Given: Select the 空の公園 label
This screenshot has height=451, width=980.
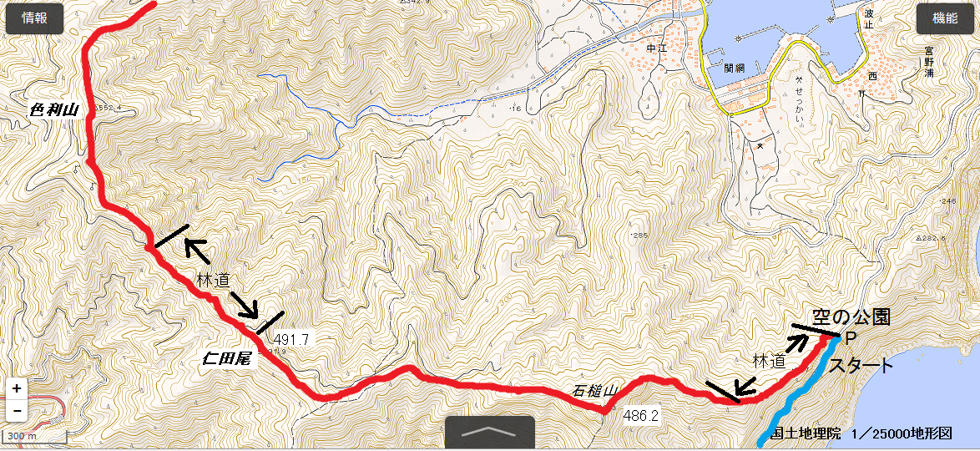Looking at the screenshot, I should point(851,317).
